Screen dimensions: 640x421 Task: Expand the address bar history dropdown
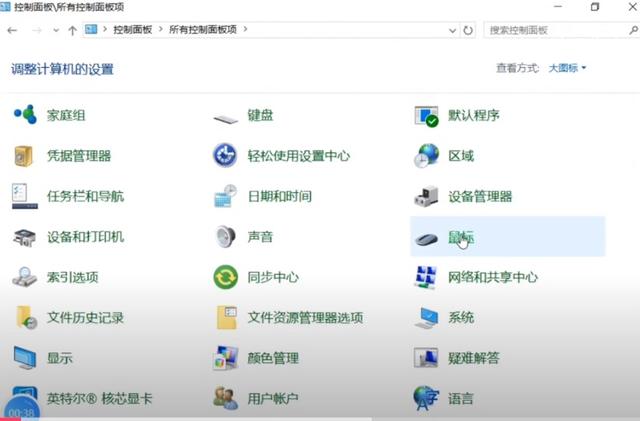tap(452, 30)
